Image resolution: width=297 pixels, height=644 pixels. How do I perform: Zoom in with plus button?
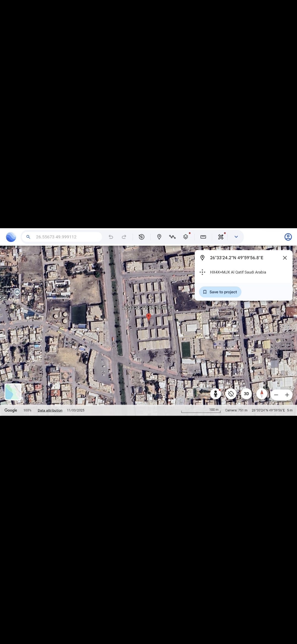pyautogui.click(x=287, y=395)
